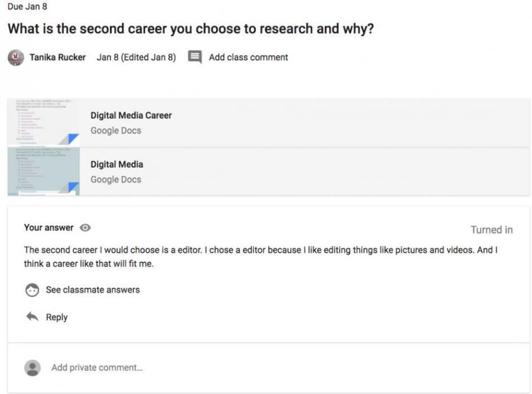Open the Digital Media document thumbnail
Screen dimensions: 532x394
(x=43, y=171)
